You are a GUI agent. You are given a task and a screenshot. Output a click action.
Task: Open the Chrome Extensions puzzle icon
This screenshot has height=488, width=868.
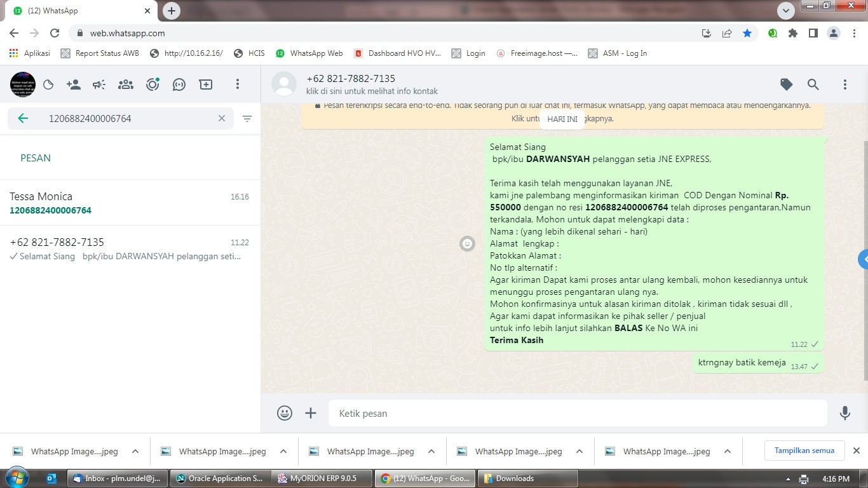pyautogui.click(x=793, y=33)
